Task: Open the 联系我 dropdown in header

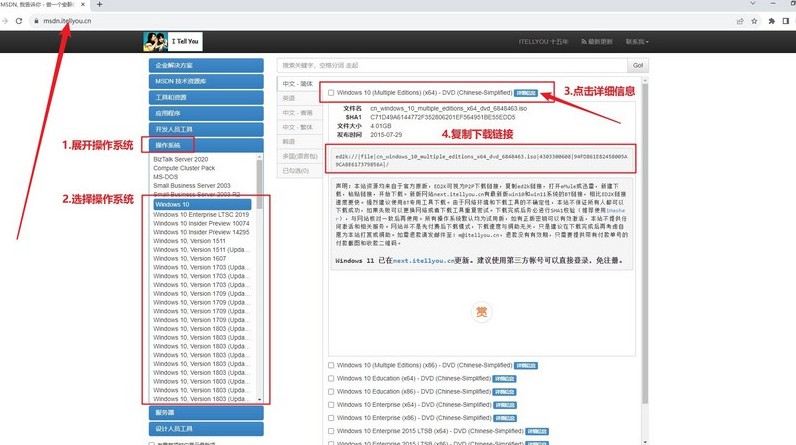Action: click(x=637, y=42)
